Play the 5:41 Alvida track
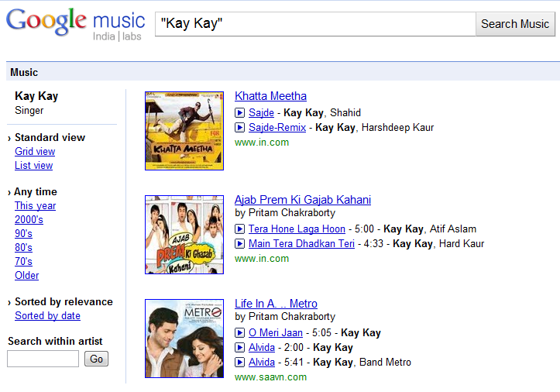This screenshot has height=392, width=560. (240, 362)
